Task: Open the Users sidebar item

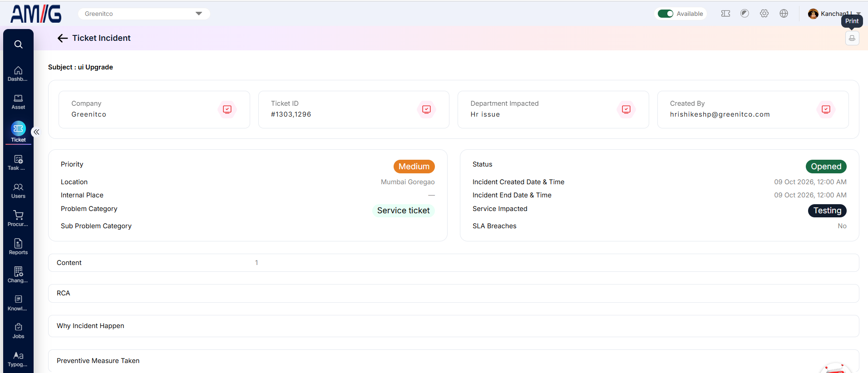Action: point(18,191)
